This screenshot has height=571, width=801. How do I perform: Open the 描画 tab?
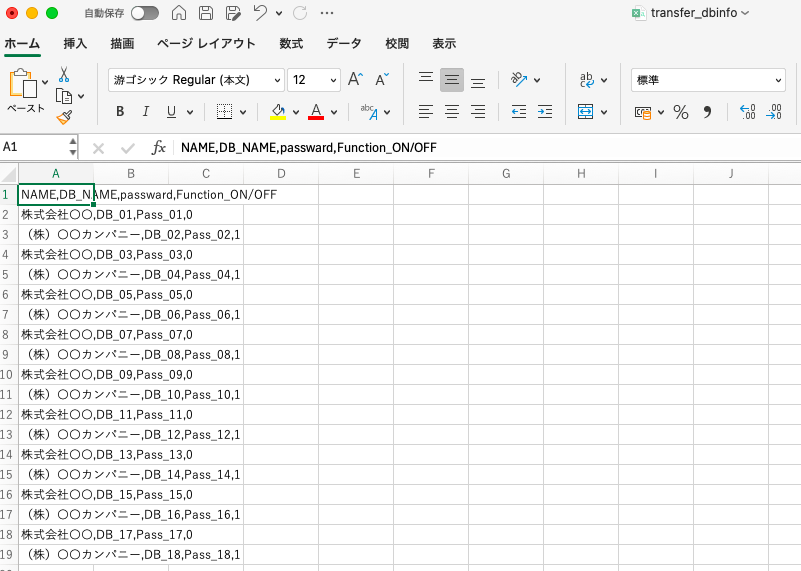[x=122, y=44]
